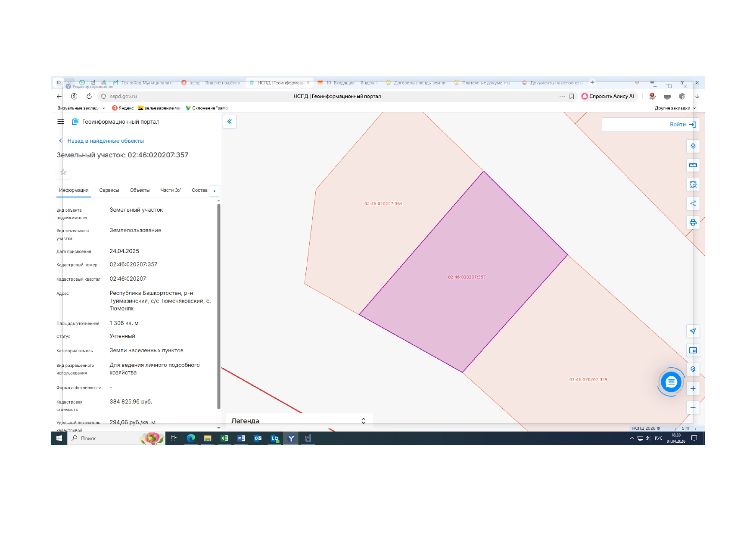Open the chat support bubble
The height and width of the screenshot is (535, 756).
pyautogui.click(x=671, y=382)
